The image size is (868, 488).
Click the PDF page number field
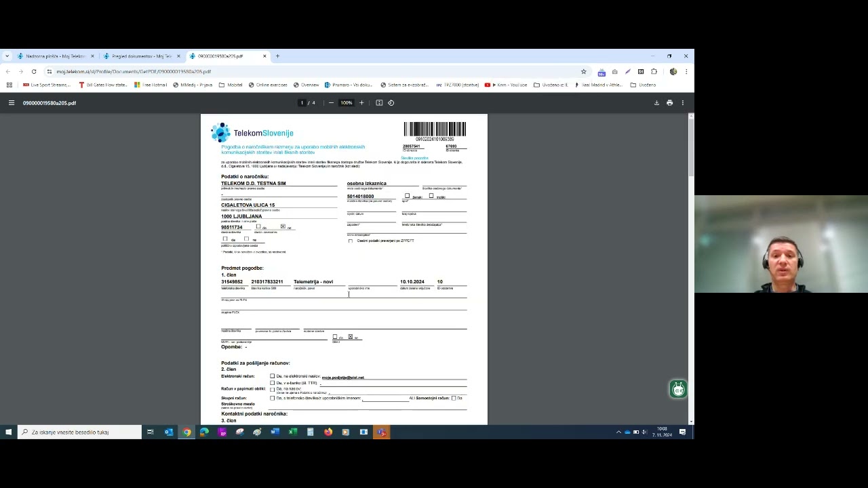(302, 103)
